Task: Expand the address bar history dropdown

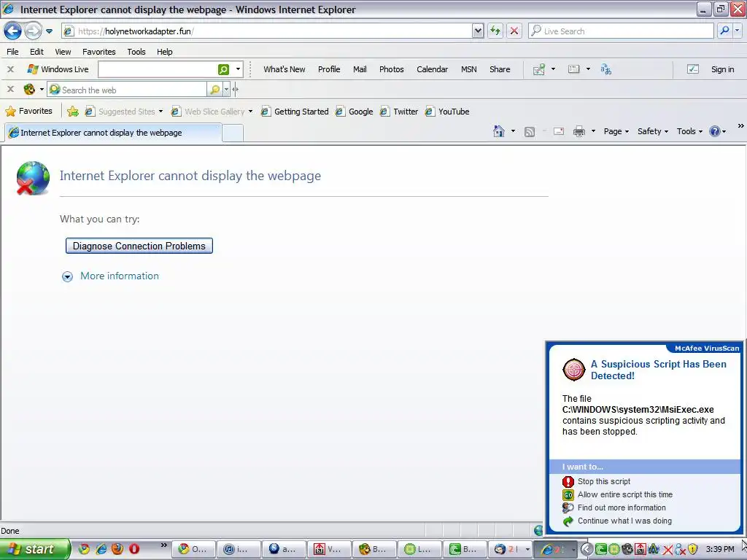Action: tap(478, 31)
